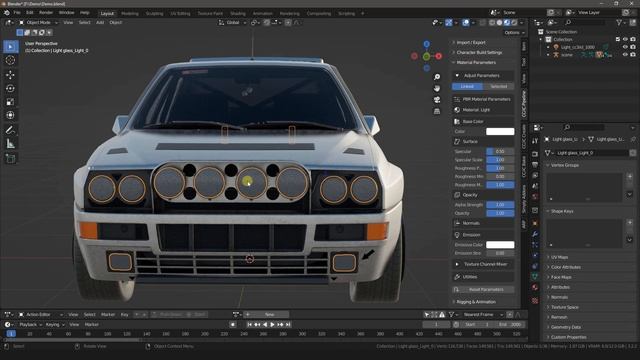Click the Options button in viewport
640x360 pixels.
[x=514, y=33]
